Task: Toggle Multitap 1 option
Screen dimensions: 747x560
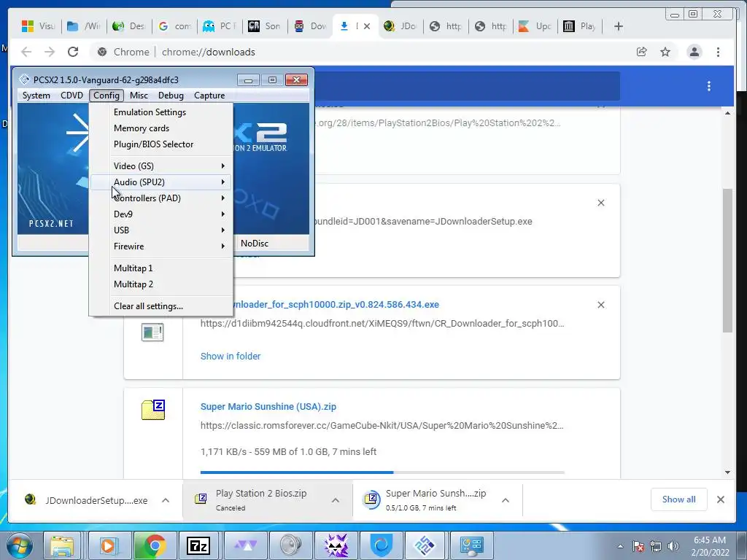Action: 161,268
